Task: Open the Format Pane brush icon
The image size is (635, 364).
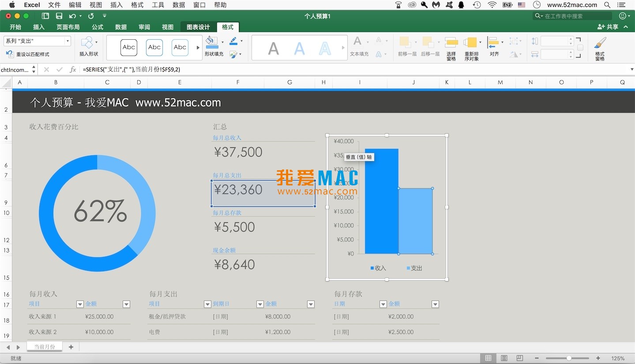Action: click(600, 43)
